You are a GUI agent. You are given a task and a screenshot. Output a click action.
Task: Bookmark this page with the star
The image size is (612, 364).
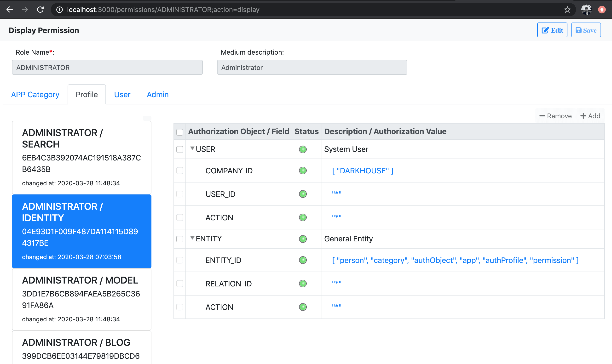[567, 10]
